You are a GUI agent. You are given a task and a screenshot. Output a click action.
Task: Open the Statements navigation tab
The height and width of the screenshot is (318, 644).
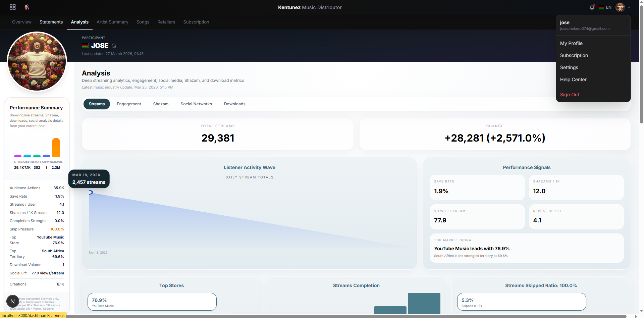point(51,22)
